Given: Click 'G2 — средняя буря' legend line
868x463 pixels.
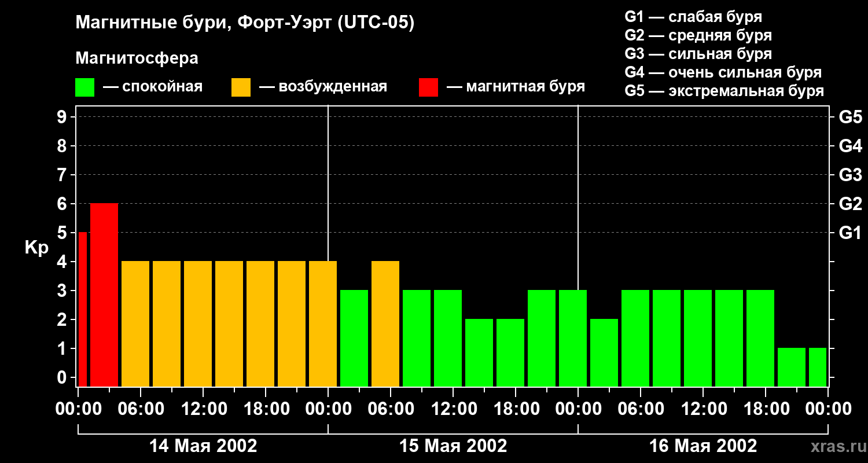Looking at the screenshot, I should [698, 35].
